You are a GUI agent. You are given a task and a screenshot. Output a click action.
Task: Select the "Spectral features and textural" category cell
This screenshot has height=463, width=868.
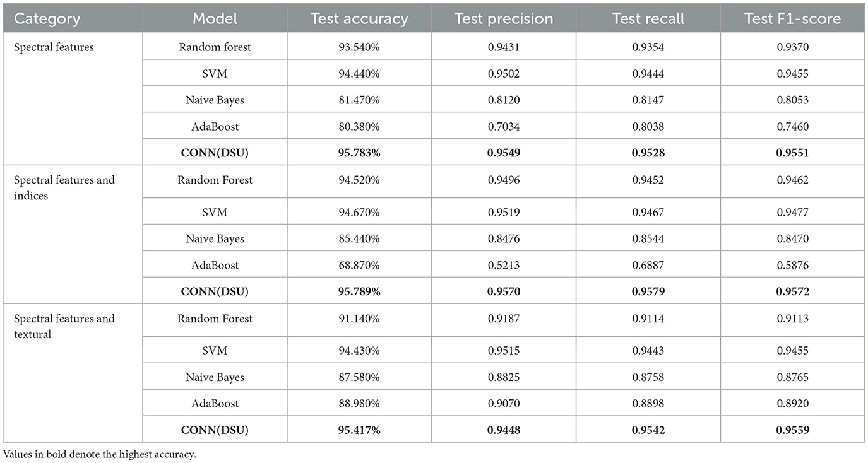coord(64,326)
